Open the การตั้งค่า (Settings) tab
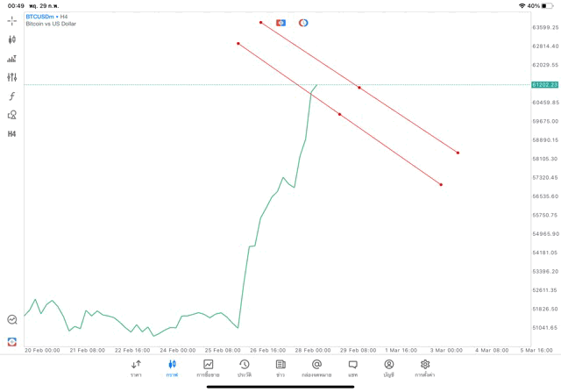 (425, 367)
